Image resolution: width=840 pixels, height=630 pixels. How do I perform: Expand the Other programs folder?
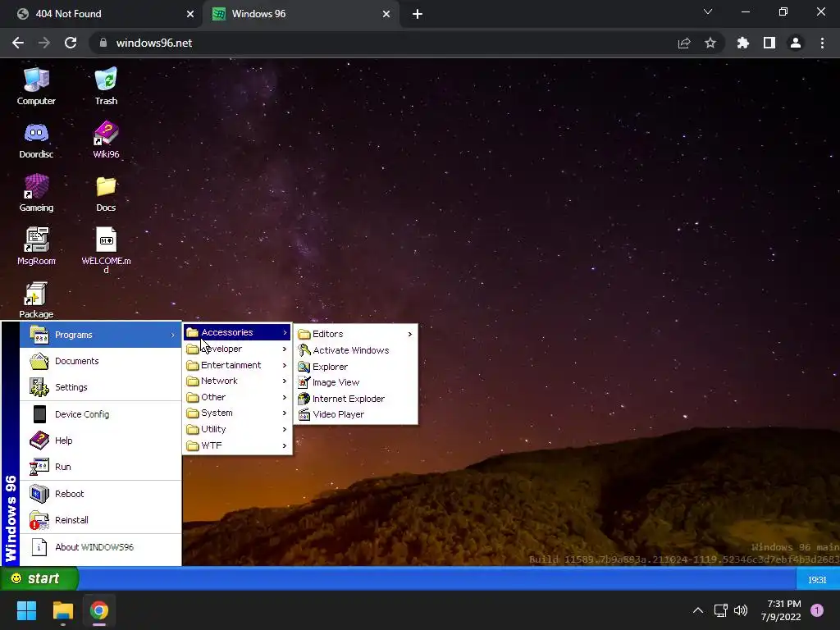click(237, 397)
